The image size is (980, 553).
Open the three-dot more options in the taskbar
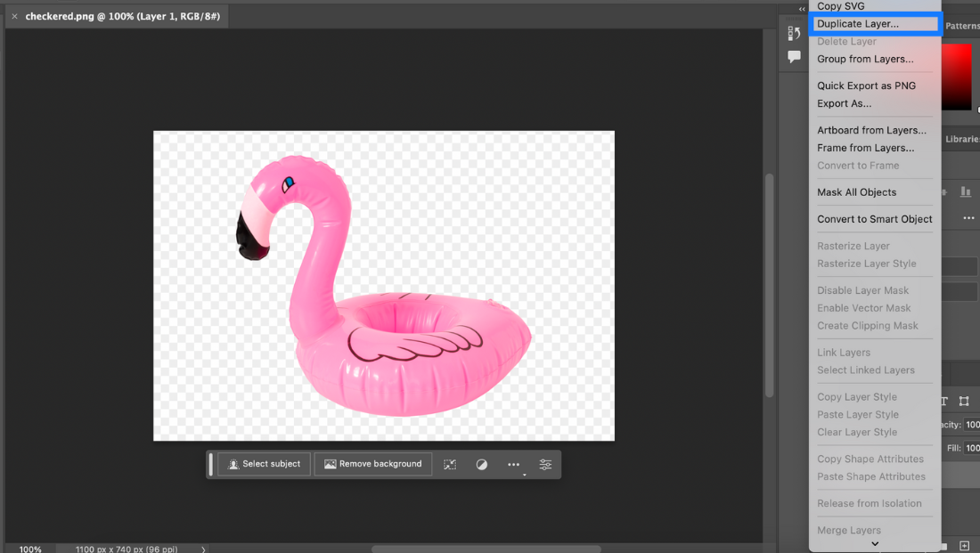click(513, 464)
